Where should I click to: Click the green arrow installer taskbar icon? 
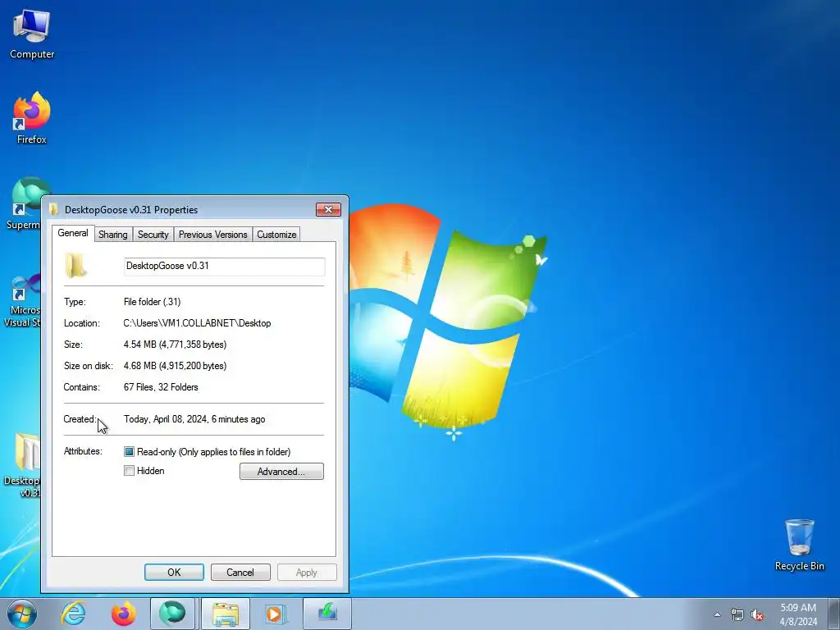(x=327, y=614)
